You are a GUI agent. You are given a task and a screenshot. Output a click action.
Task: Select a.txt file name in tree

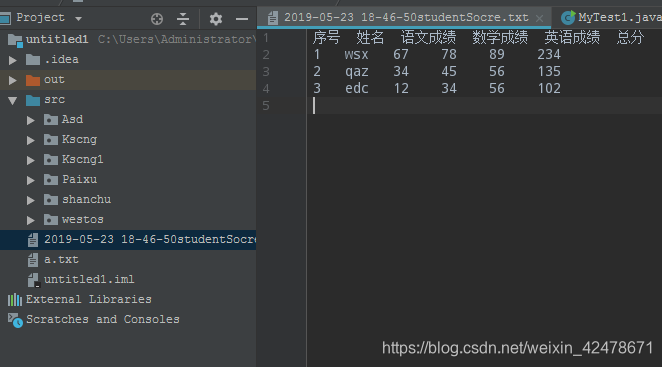61,259
